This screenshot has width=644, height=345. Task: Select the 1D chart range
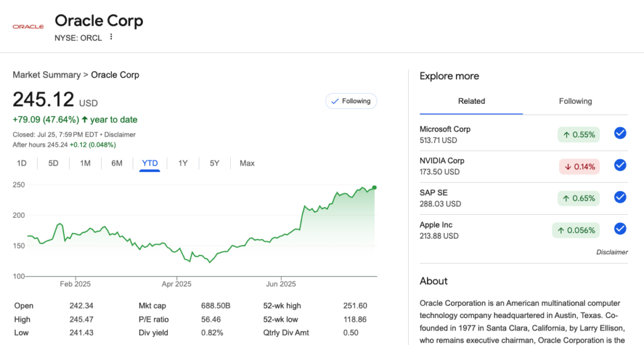pyautogui.click(x=22, y=163)
